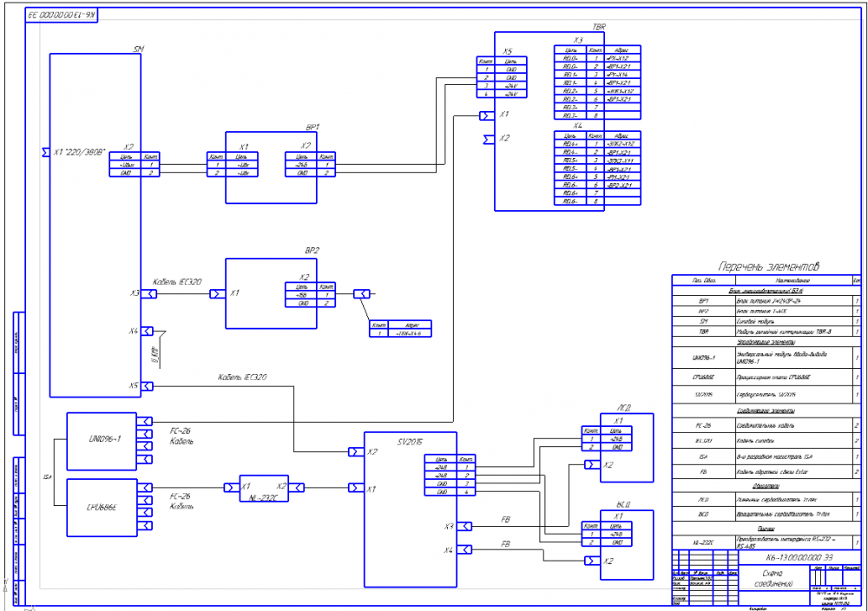Select the CPU686E processor board block
The height and width of the screenshot is (611, 868).
(102, 508)
